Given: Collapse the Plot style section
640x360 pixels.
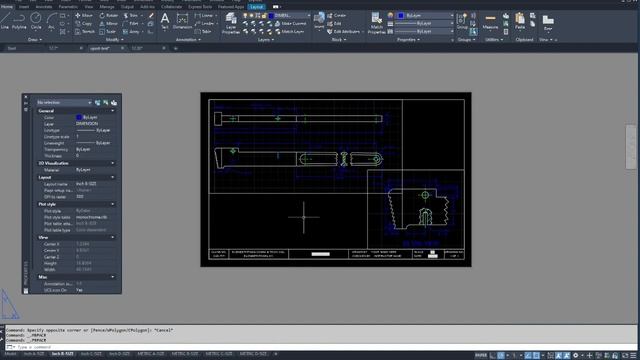Looking at the screenshot, I should [x=113, y=204].
